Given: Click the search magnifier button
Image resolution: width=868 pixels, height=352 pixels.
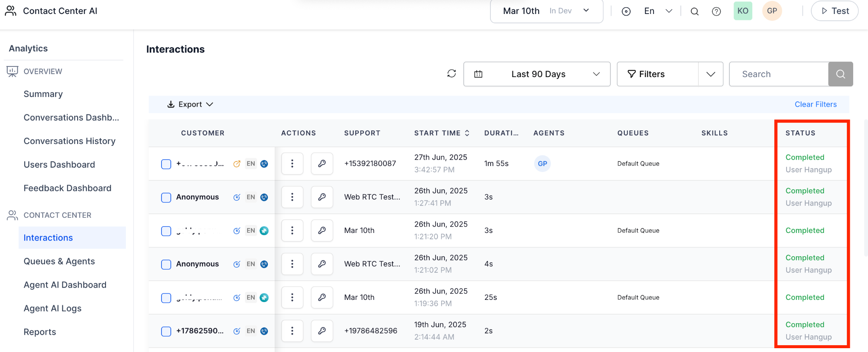Looking at the screenshot, I should point(840,74).
